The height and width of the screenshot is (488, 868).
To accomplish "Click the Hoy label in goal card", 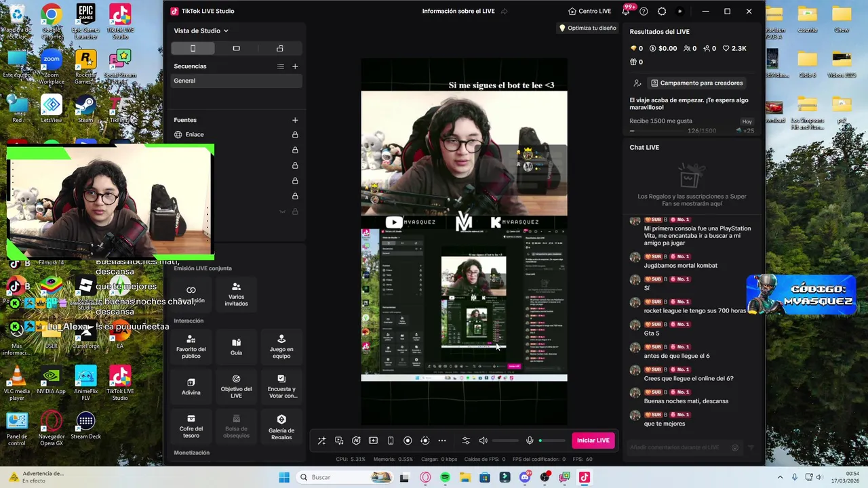I will pyautogui.click(x=747, y=121).
